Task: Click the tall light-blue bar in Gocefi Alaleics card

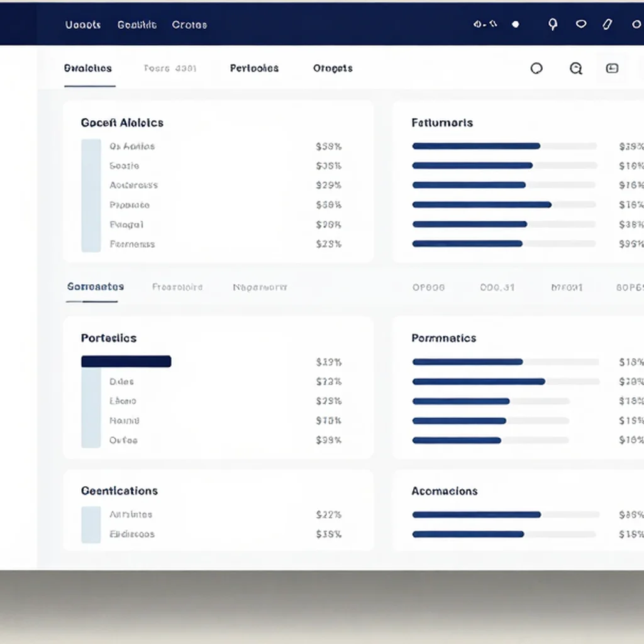Action: point(91,196)
